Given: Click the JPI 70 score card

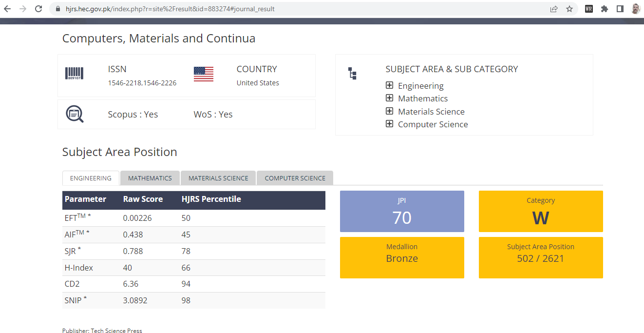Looking at the screenshot, I should tap(402, 211).
